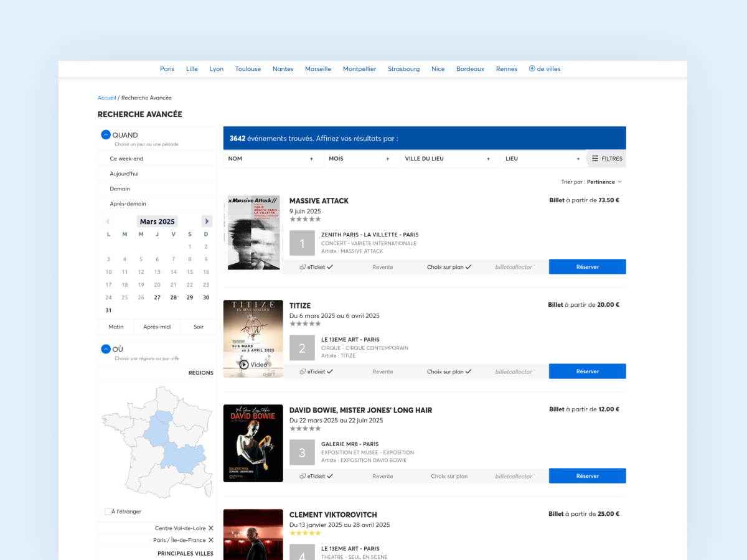This screenshot has width=747, height=560.
Task: Open the CLEMENT VIKTOROVITCH event title
Action: click(x=333, y=515)
